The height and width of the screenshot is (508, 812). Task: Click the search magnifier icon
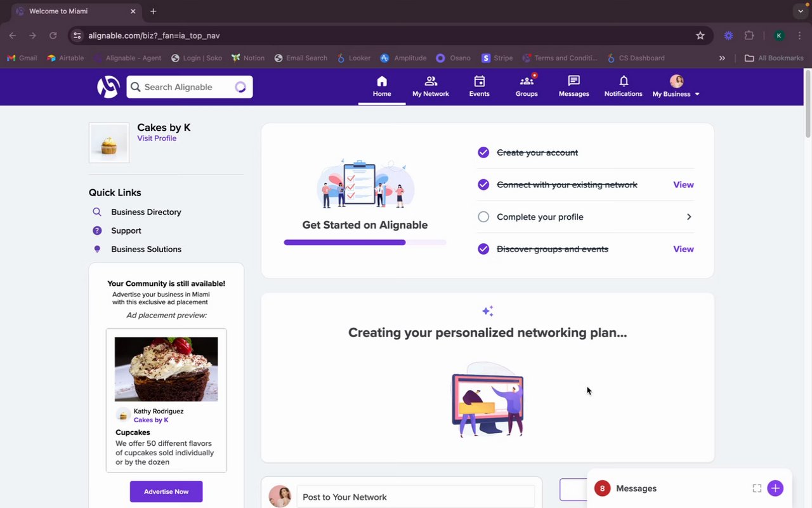click(136, 87)
